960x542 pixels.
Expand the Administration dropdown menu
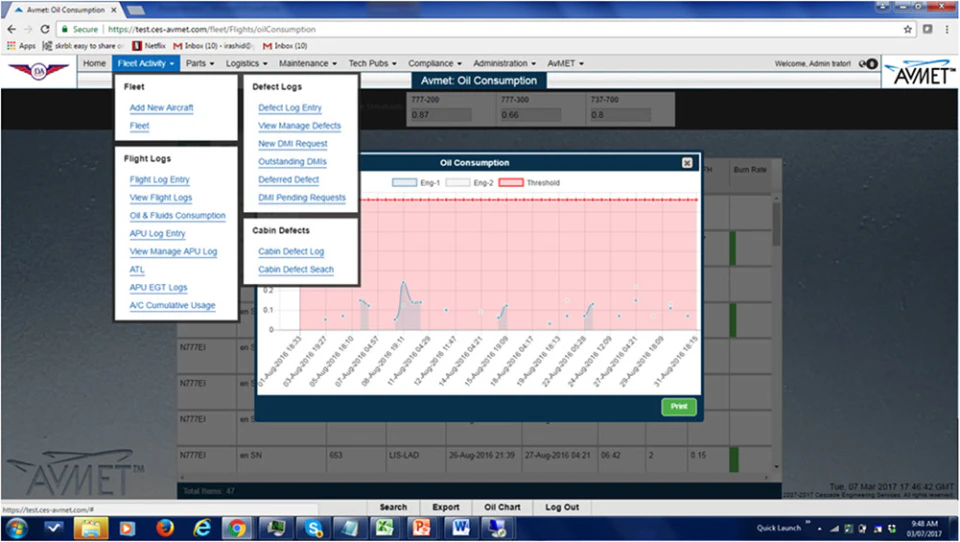tap(504, 63)
